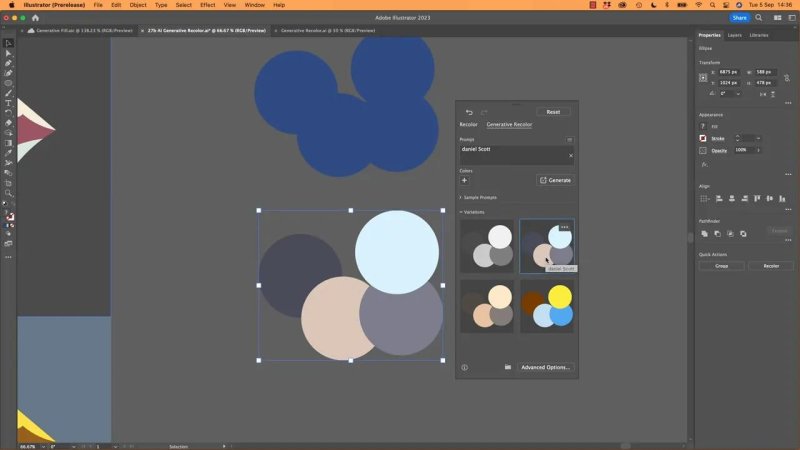Click the Generate button
Image resolution: width=800 pixels, height=450 pixels.
click(555, 180)
